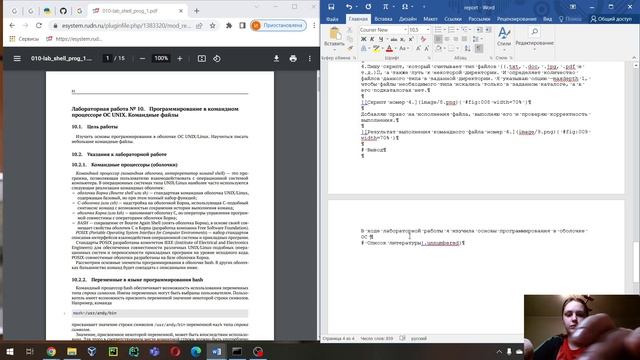Center align text in Word
640x360 pixels.
click(x=447, y=39)
